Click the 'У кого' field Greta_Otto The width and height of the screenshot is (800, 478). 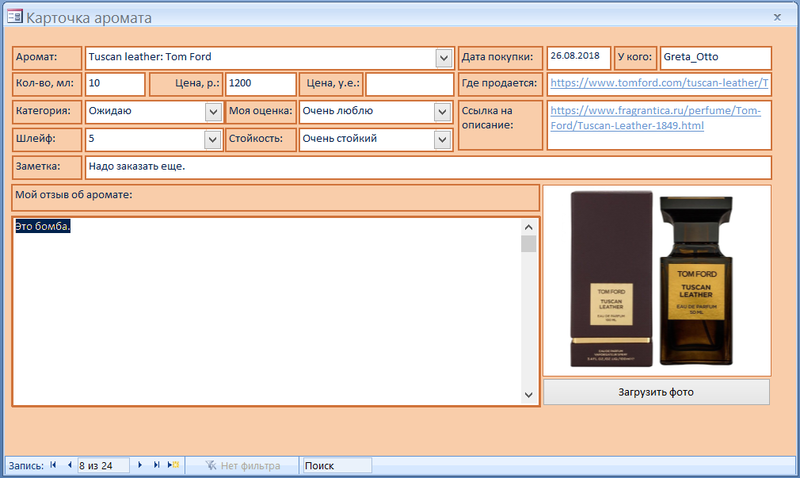(715, 58)
